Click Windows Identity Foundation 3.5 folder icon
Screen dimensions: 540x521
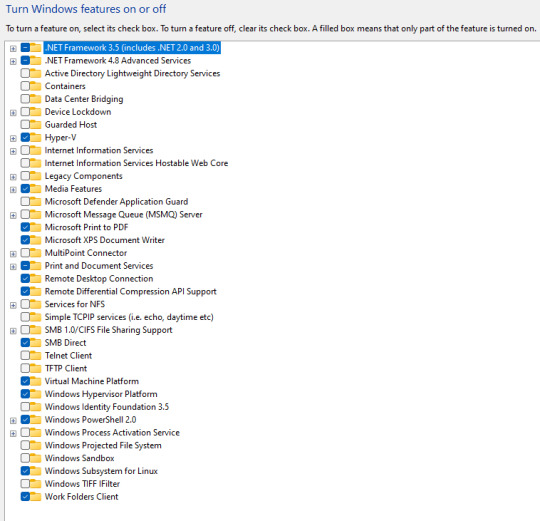pos(35,407)
